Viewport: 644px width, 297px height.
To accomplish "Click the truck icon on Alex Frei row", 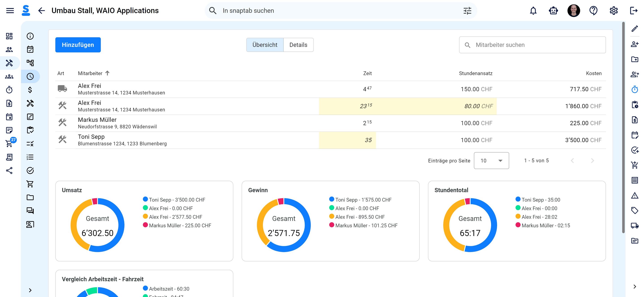I will point(62,89).
